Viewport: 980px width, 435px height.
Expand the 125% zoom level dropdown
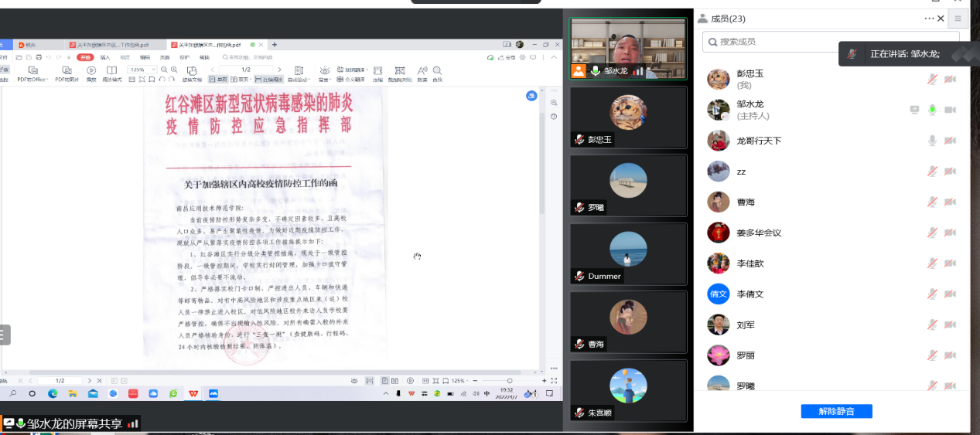click(x=155, y=70)
